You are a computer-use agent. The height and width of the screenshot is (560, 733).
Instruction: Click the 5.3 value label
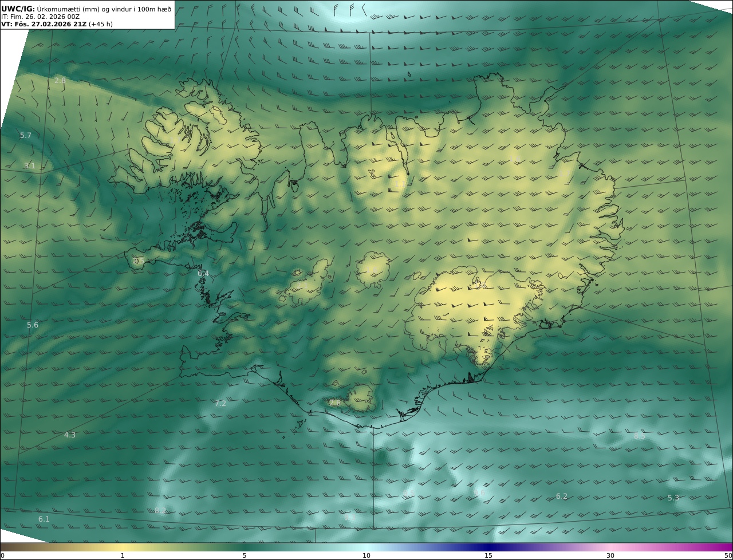tap(673, 498)
